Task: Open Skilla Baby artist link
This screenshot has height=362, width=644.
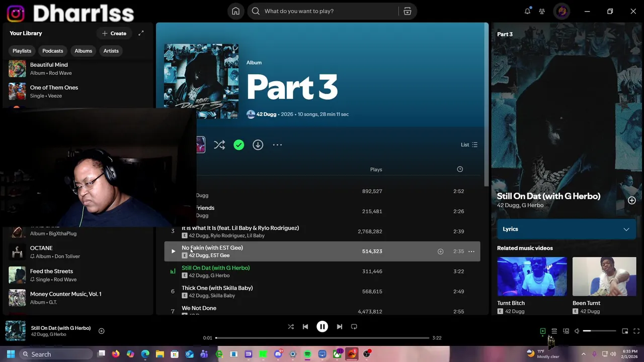Action: click(x=223, y=296)
